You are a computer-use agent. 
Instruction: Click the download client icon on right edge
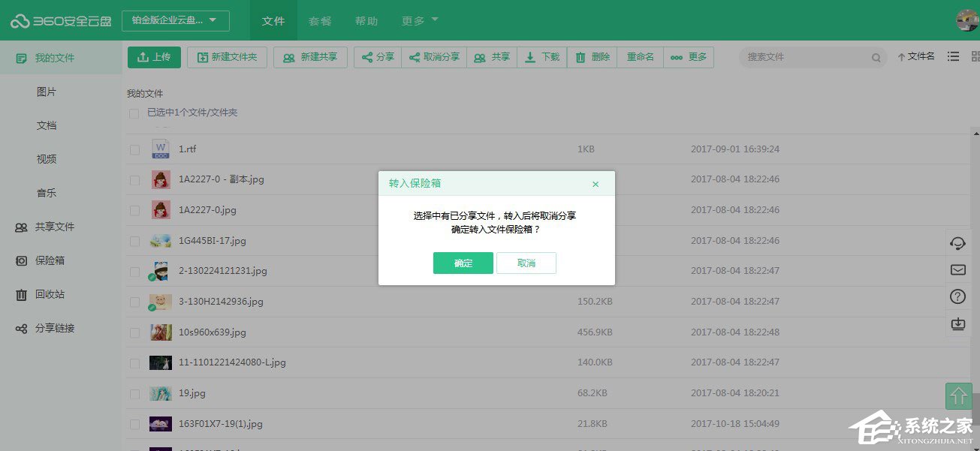(x=957, y=323)
